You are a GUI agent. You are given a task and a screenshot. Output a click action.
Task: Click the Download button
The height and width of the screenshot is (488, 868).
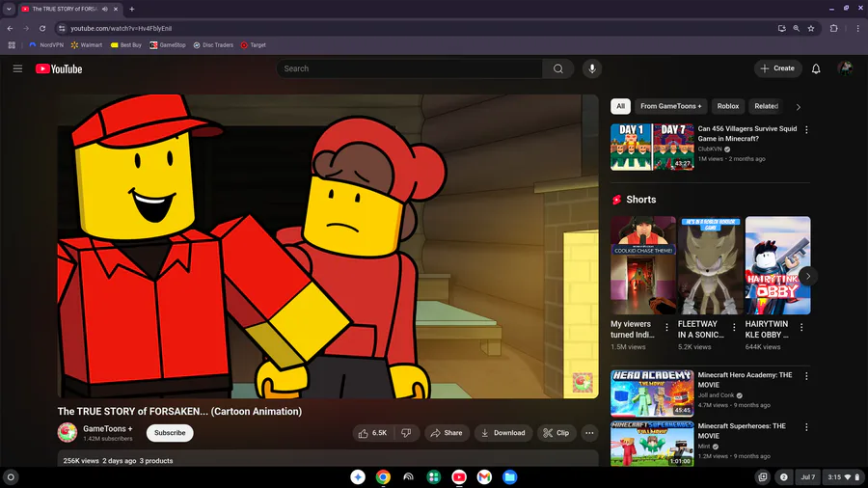click(503, 433)
